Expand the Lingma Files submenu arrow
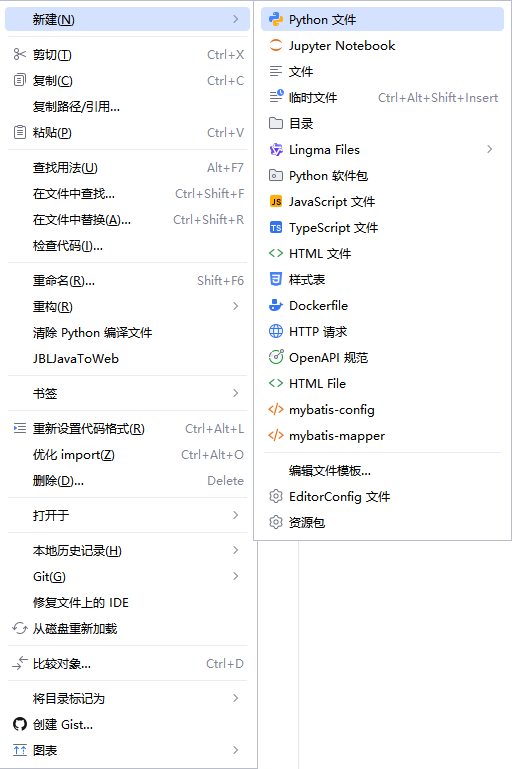 (x=489, y=149)
